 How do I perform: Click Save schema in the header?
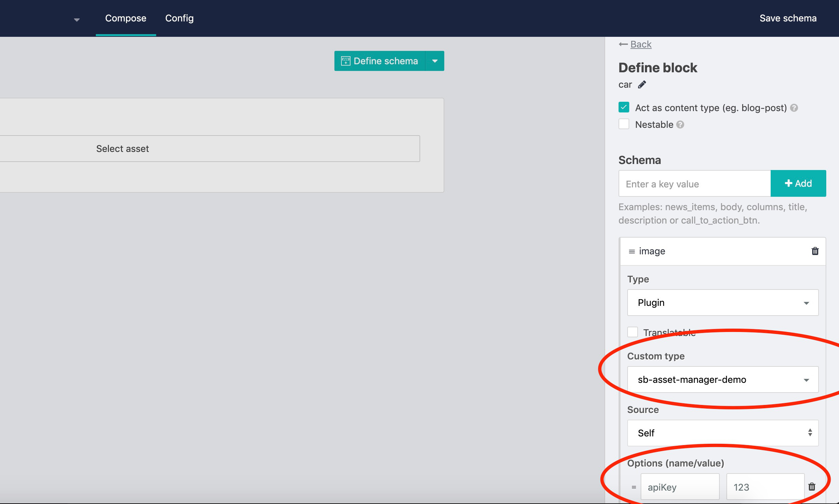coord(788,18)
